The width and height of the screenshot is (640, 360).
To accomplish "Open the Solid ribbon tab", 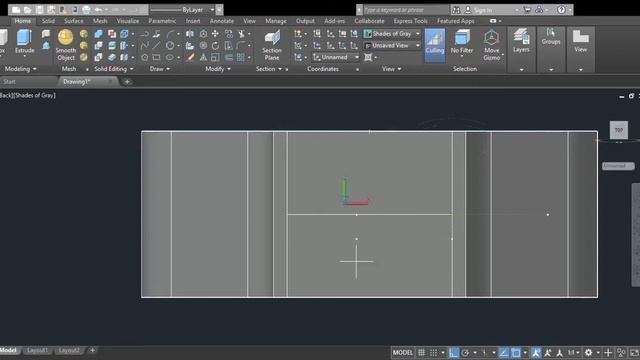I will 48,21.
